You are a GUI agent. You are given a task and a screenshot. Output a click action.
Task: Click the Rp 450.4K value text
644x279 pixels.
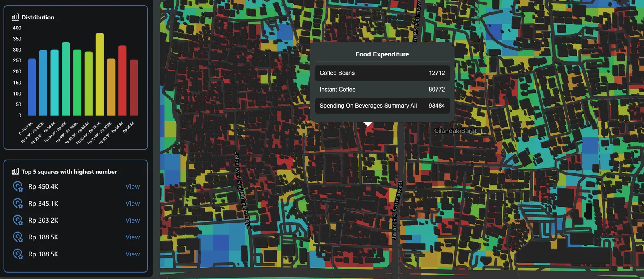point(43,187)
